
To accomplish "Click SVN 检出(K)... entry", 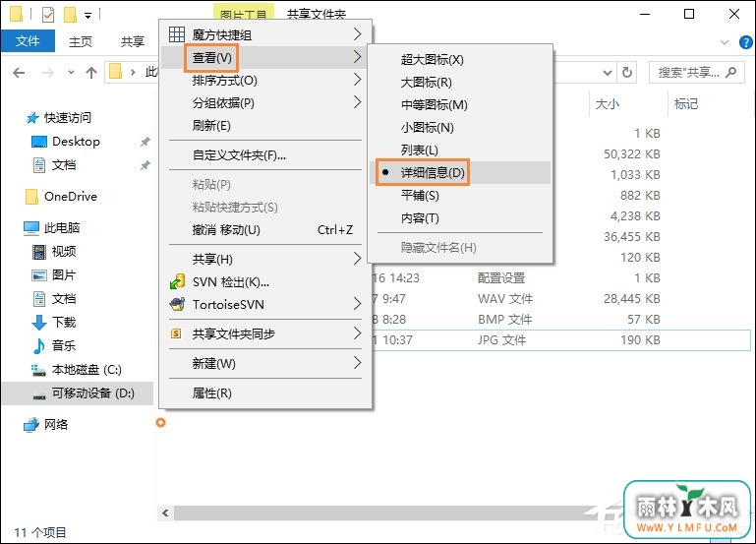I will 265,282.
